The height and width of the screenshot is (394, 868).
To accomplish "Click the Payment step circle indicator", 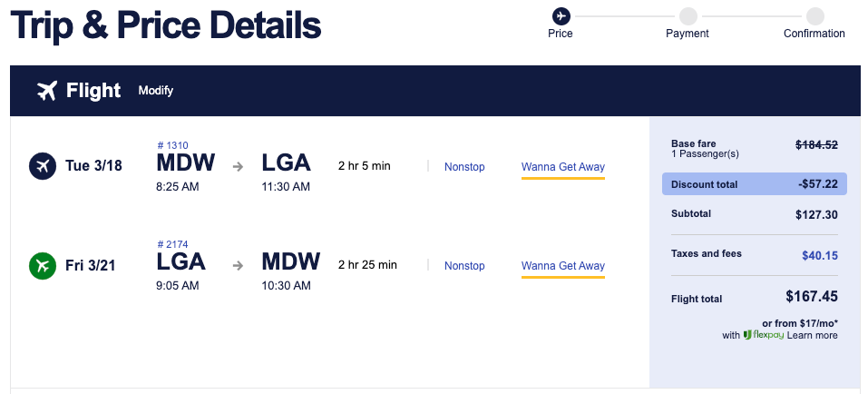I will [x=688, y=16].
